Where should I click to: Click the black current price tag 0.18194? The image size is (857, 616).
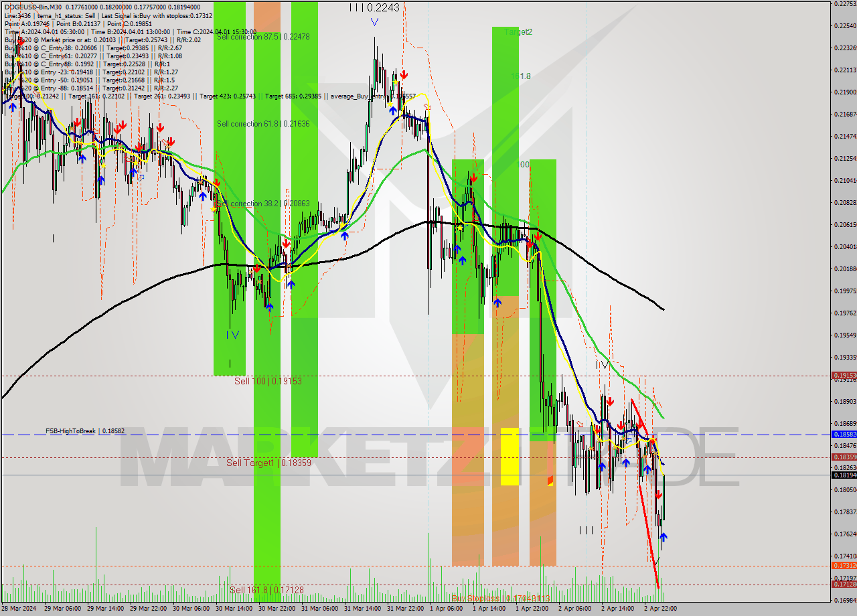tap(844, 475)
